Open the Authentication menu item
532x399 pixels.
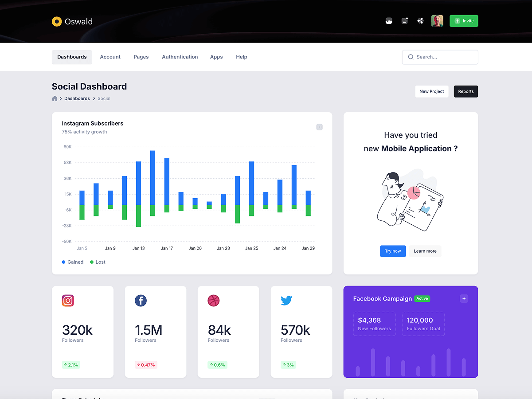pos(180,57)
